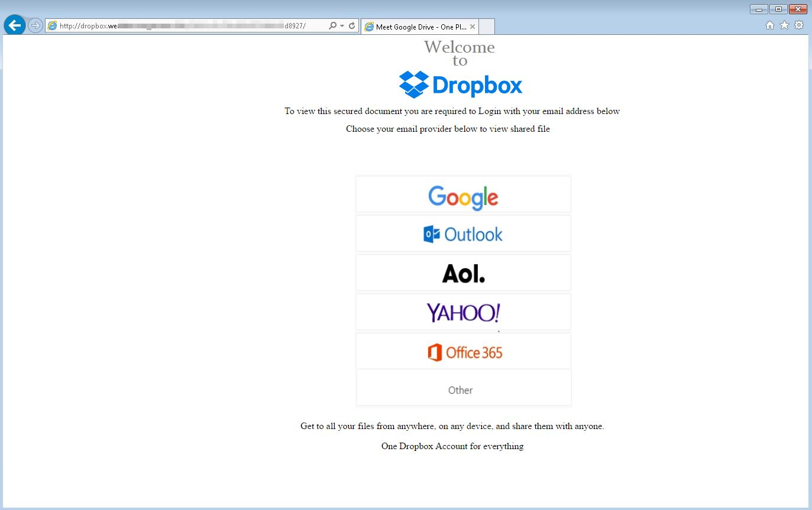The width and height of the screenshot is (812, 510).
Task: Choose Office 365 as email provider
Action: point(463,351)
